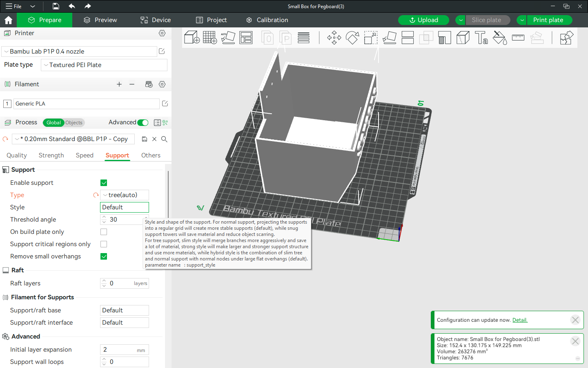Turn off the Advanced toggle

(143, 123)
